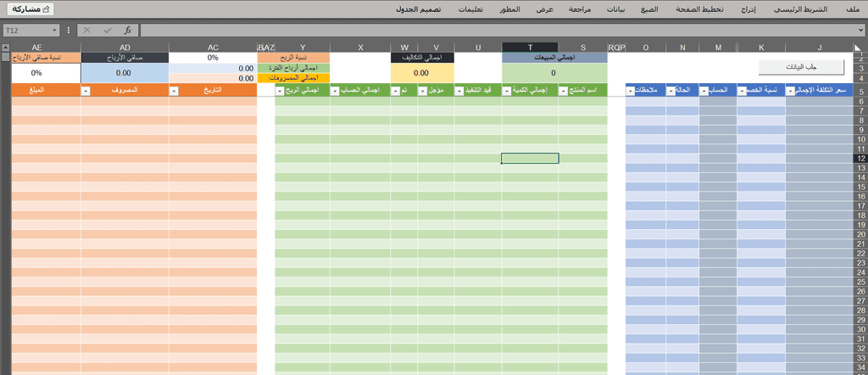This screenshot has height=375, width=868.
Task: Open the المطور (Developer) tab
Action: click(x=509, y=10)
